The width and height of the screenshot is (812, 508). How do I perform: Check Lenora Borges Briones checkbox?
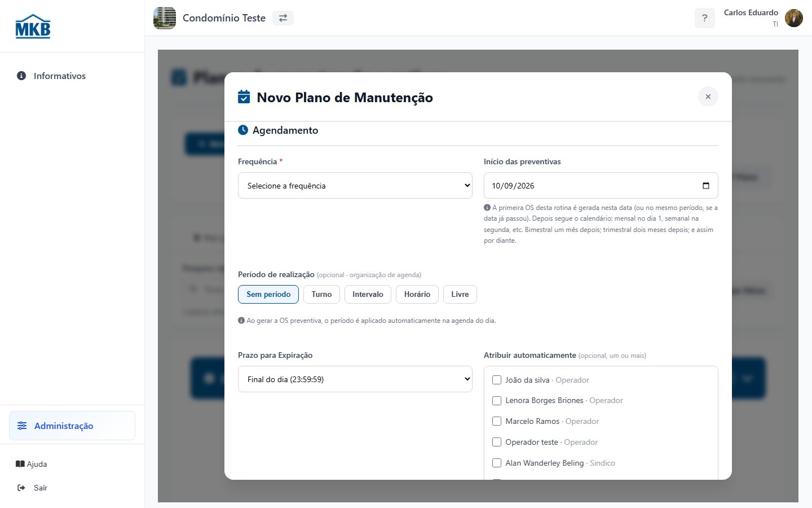pos(497,401)
